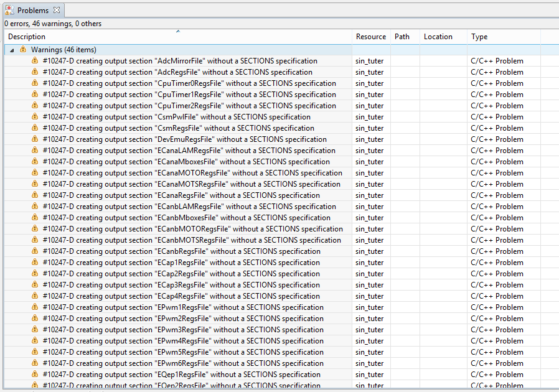Click warning icon for "ECanaRegsFile" row
This screenshot has width=559, height=392.
pos(35,195)
